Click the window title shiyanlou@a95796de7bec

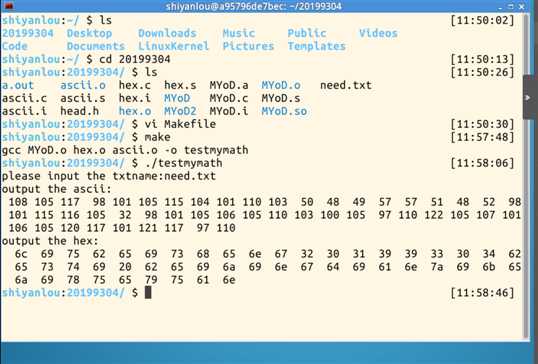[x=254, y=6]
